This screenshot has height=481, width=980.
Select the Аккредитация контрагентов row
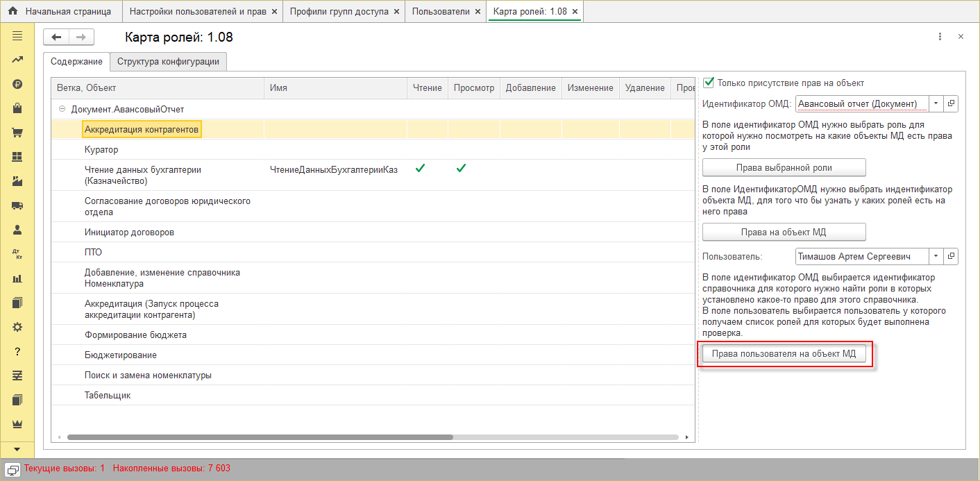coord(373,129)
